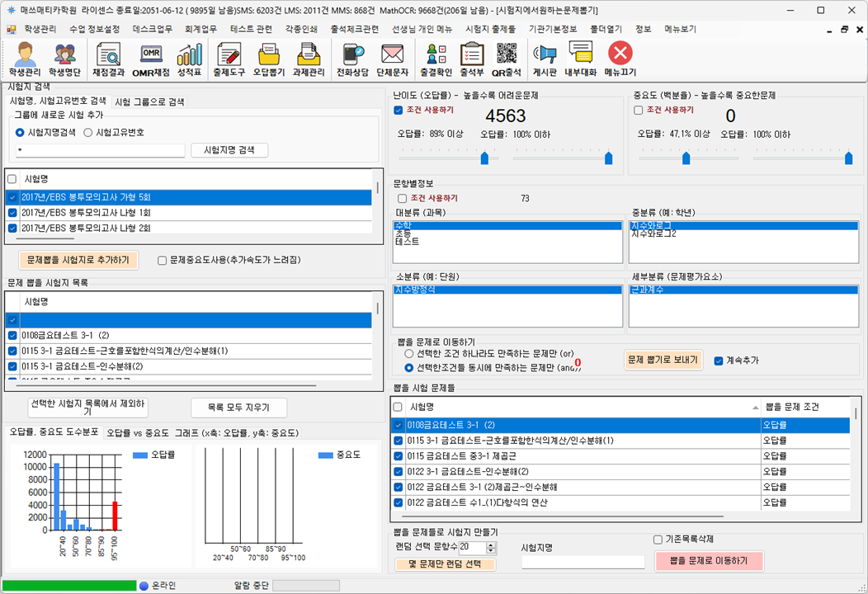Open 학생관리 toolbar icon

[x=25, y=60]
